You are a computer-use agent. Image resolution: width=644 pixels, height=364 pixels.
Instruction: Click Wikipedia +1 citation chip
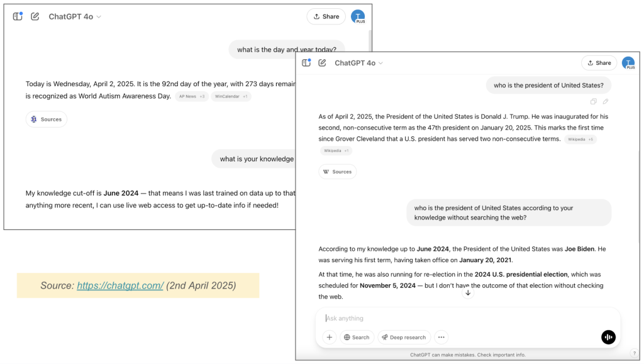(x=336, y=151)
